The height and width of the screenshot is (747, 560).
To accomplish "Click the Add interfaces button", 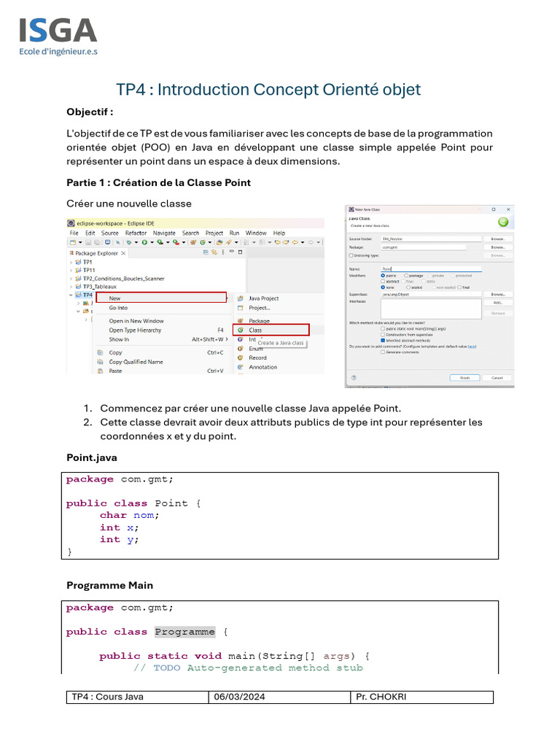I will 497,303.
